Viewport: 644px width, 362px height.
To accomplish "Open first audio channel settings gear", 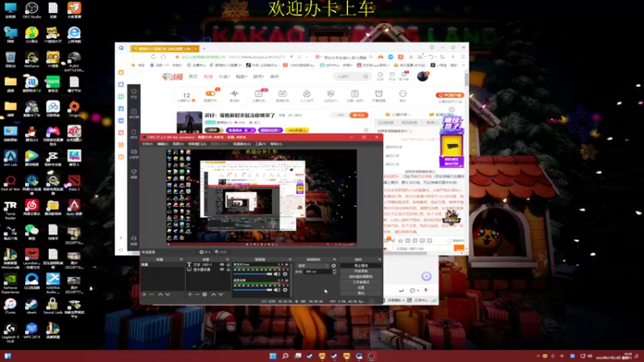I will (285, 274).
